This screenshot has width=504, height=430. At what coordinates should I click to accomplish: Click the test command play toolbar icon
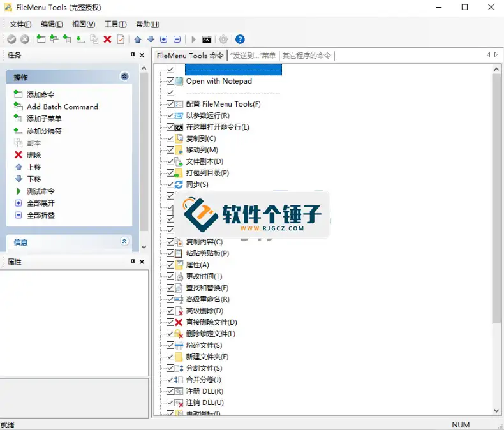[193, 40]
